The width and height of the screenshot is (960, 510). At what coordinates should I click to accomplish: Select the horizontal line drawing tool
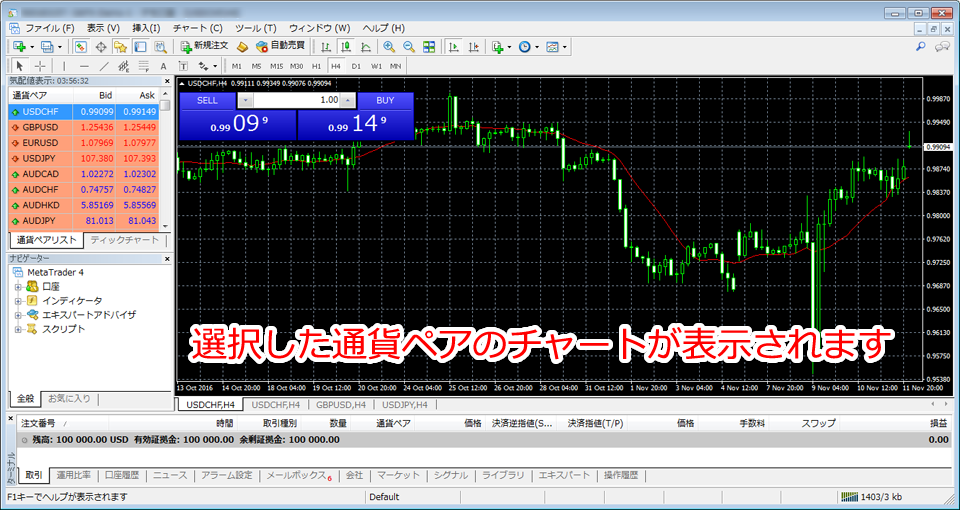(x=84, y=66)
